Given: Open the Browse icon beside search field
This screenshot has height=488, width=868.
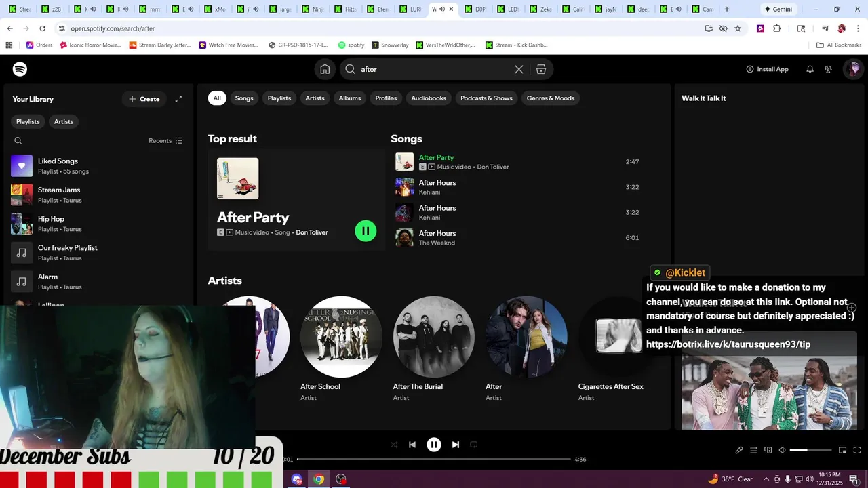Looking at the screenshot, I should [x=541, y=69].
